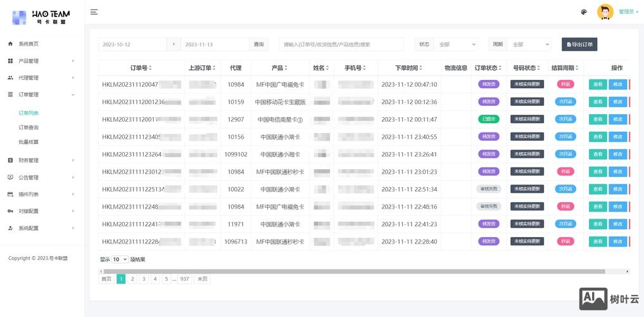644x317 pixels.
Task: Click the 2023-11-11 23:40:55 time cell
Action: [409, 137]
